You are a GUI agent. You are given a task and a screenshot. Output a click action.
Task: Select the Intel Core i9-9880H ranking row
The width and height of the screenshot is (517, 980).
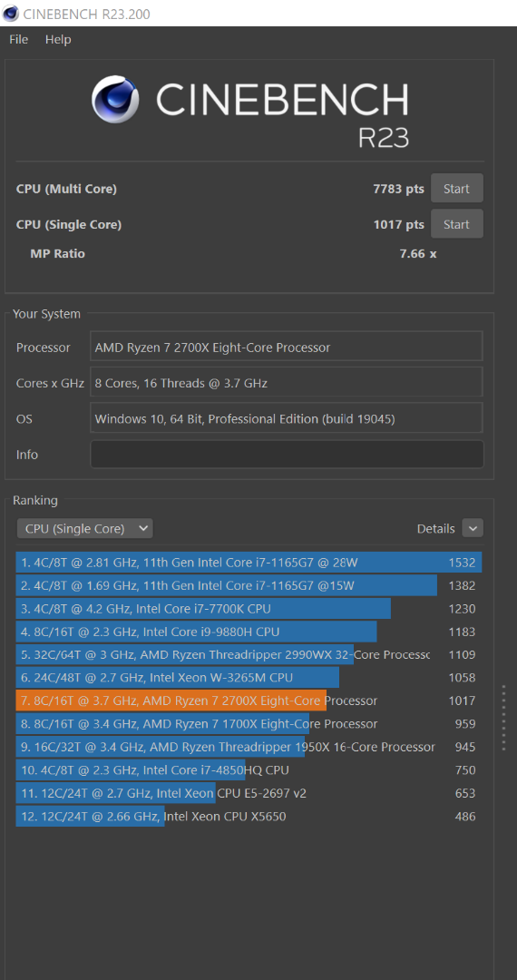249,632
